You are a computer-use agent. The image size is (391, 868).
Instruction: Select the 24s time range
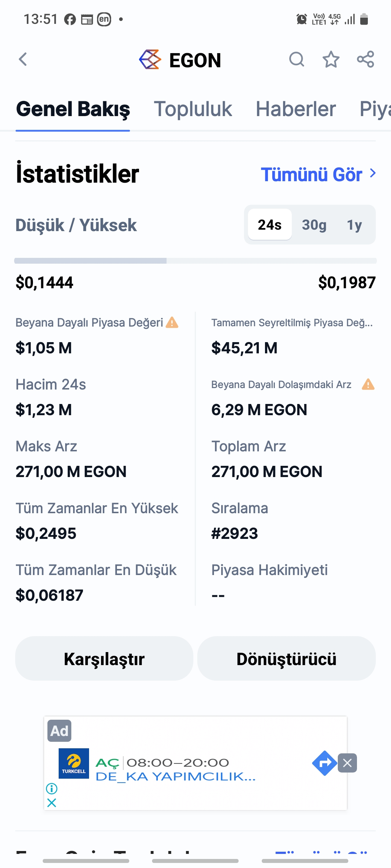(x=270, y=225)
